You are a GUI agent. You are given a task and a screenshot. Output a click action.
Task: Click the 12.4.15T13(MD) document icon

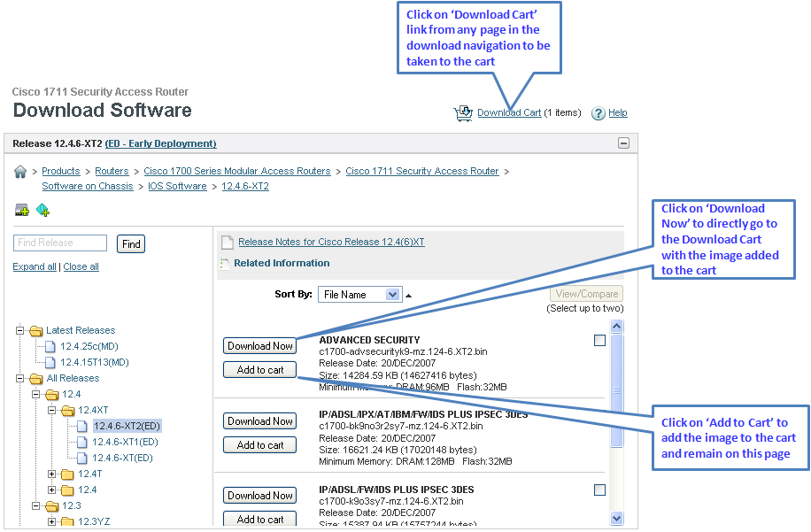(50, 362)
